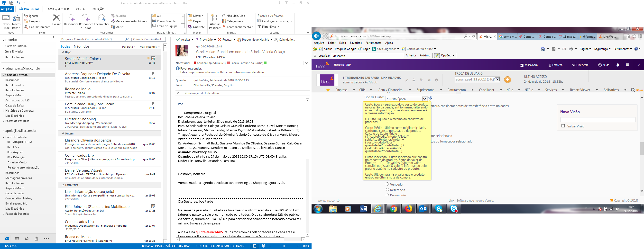This screenshot has height=249, width=644.
Task: Open Tasks view in Outlook navigation bar
Action: pos(36,239)
